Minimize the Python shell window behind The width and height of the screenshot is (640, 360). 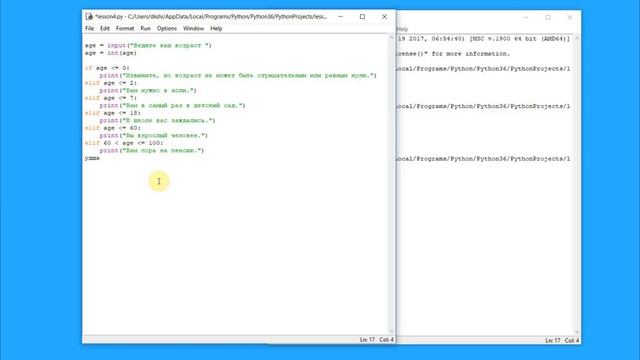526,18
